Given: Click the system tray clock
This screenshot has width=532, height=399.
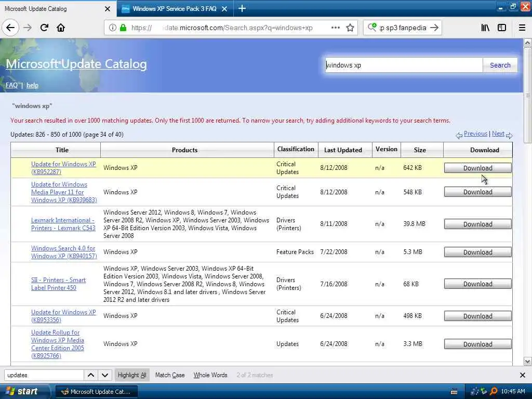Looking at the screenshot, I should point(513,391).
